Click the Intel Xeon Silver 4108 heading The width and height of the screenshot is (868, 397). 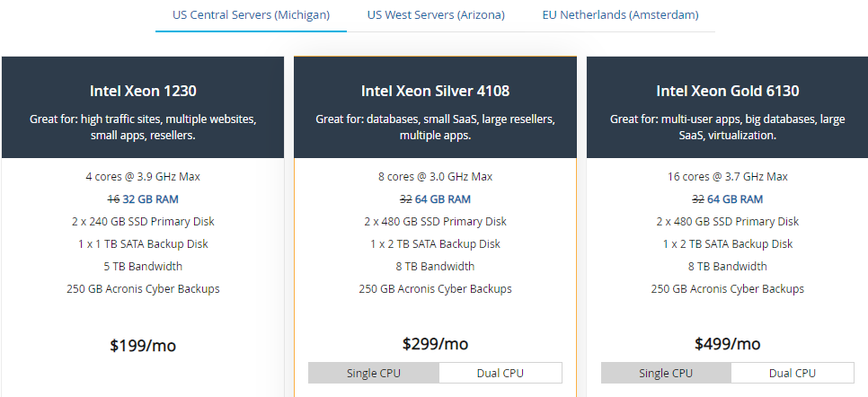coord(435,91)
